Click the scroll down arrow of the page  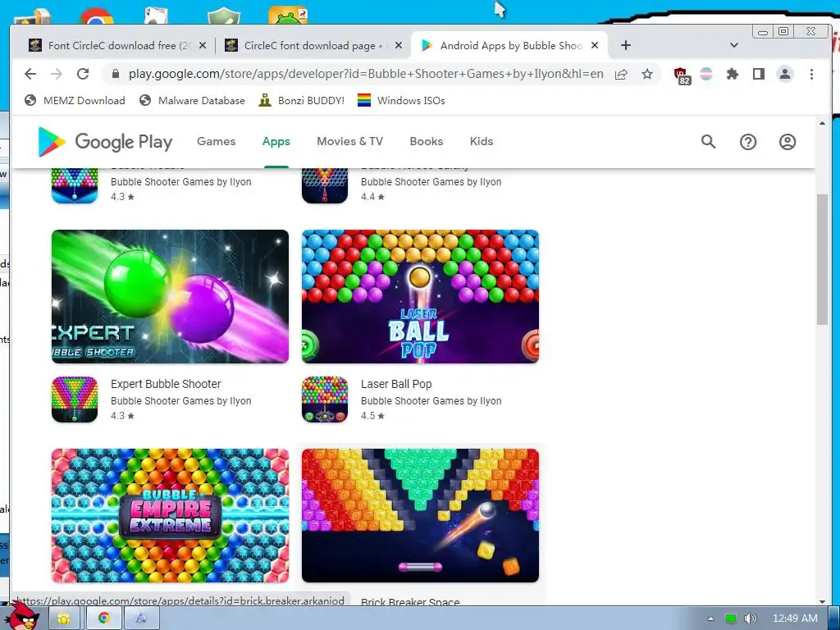822,602
